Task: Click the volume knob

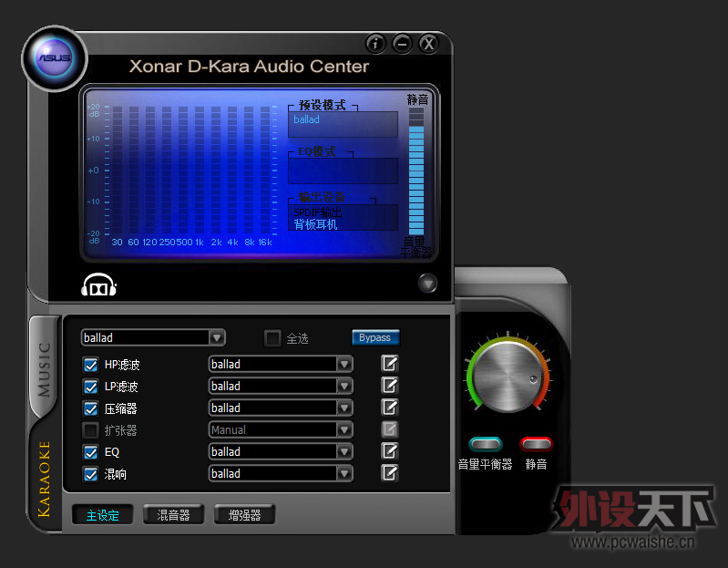Action: tap(508, 377)
